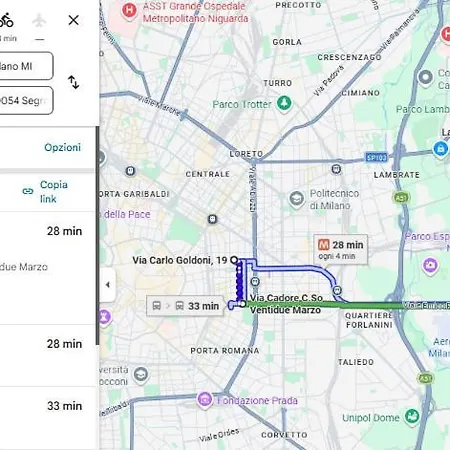The image size is (450, 450).
Task: Select the 33 min route in the list
Action: (47, 418)
